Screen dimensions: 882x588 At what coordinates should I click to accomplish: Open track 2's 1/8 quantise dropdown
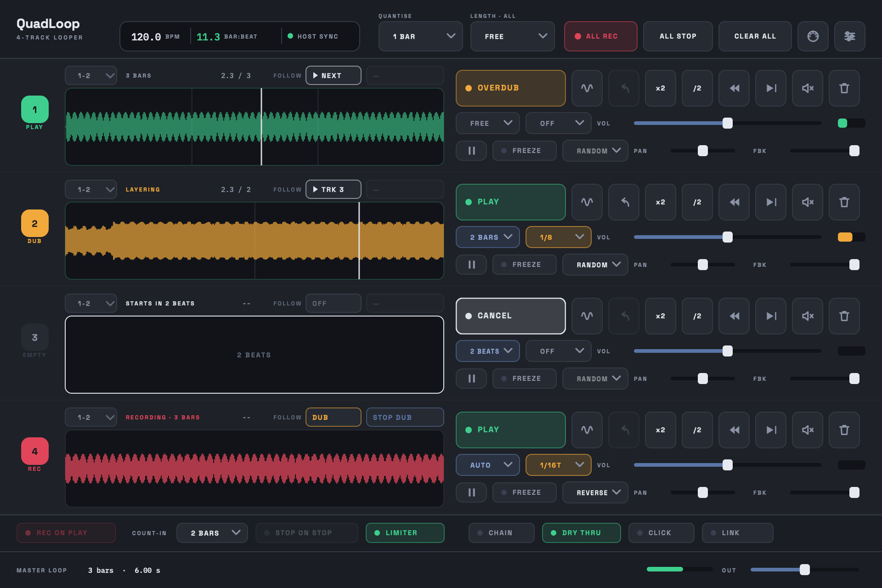[558, 237]
